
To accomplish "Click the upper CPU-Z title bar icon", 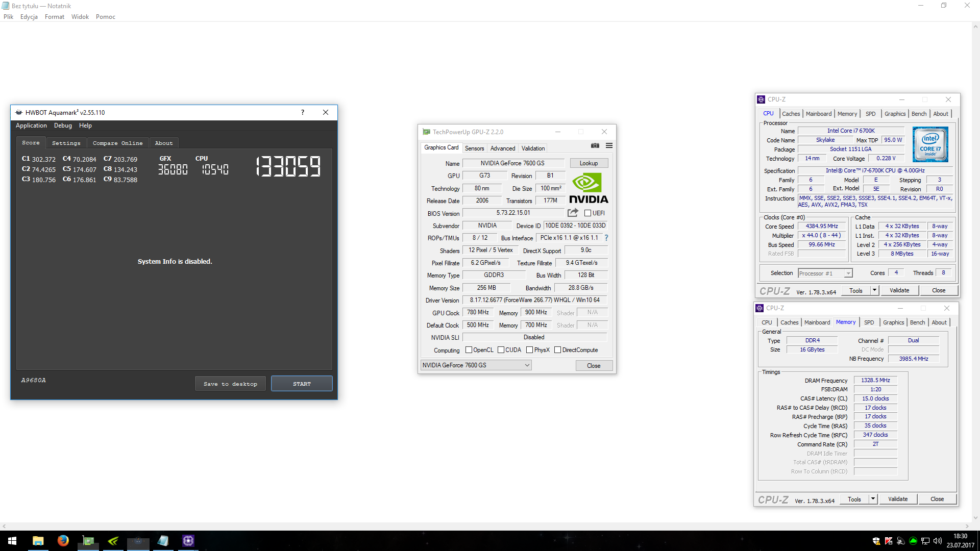I will coord(761,99).
